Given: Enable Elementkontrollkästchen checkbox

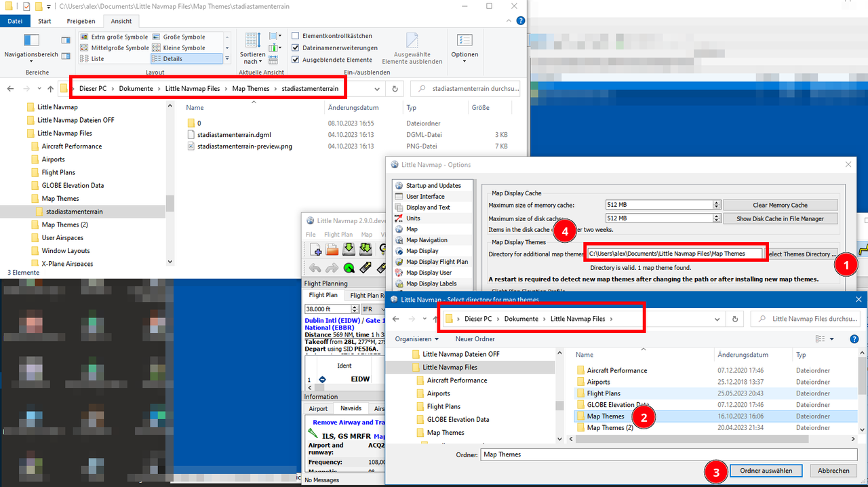Looking at the screenshot, I should pos(296,36).
